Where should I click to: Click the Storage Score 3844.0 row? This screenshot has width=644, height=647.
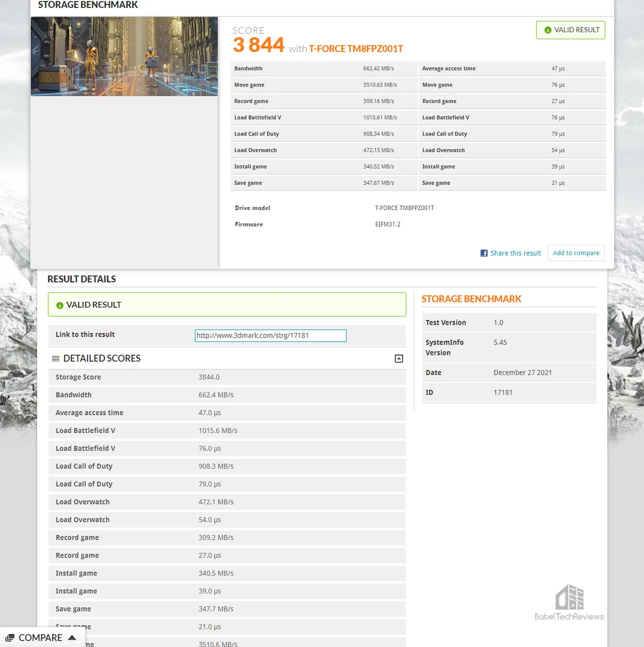tap(227, 377)
